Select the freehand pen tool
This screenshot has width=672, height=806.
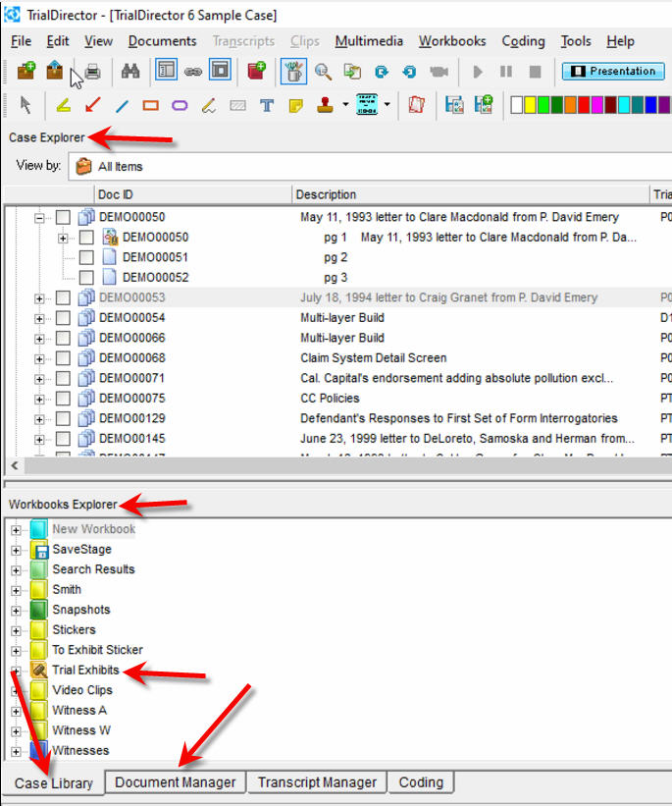(209, 106)
